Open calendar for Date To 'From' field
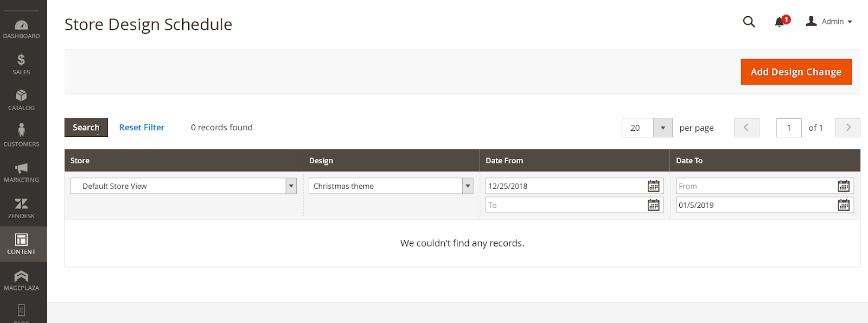 tap(844, 186)
